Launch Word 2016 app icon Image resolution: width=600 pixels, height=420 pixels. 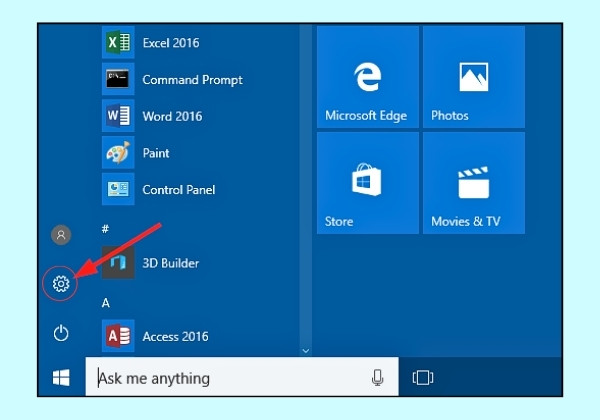coord(118,116)
